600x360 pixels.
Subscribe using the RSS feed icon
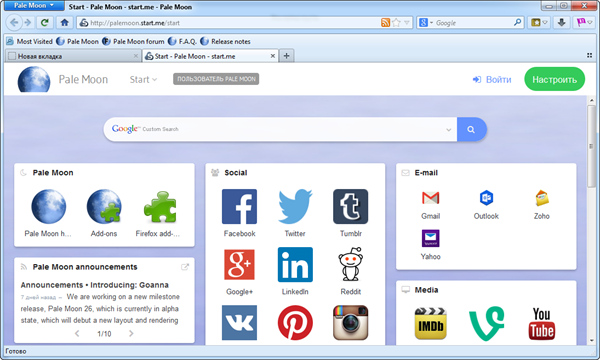pyautogui.click(x=385, y=23)
